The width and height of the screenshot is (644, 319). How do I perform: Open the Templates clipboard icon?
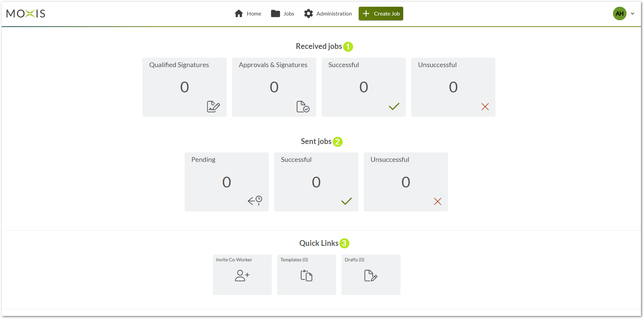[307, 275]
